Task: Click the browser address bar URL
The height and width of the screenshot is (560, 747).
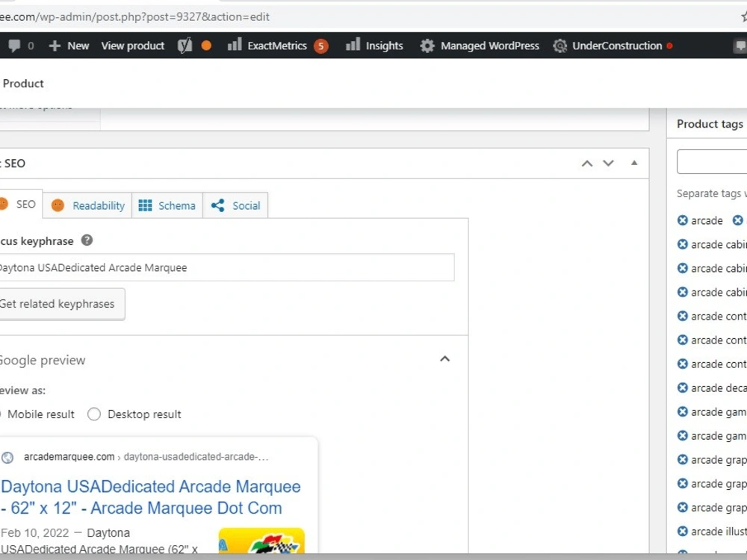Action: pos(134,16)
